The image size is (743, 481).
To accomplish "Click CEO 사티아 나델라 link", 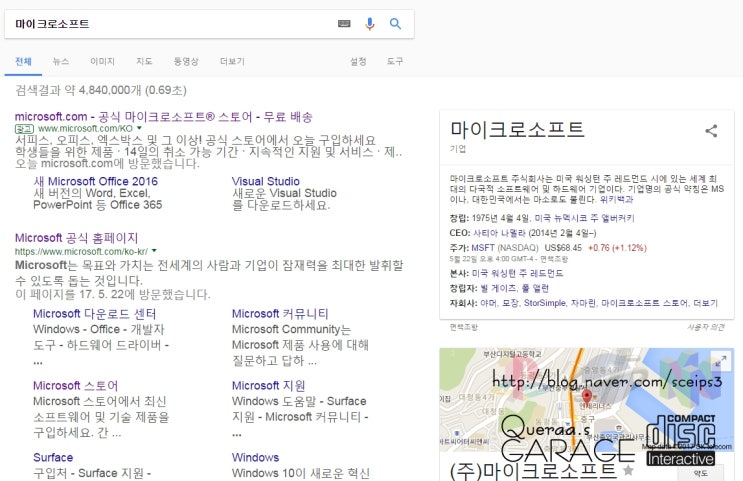I will point(499,233).
